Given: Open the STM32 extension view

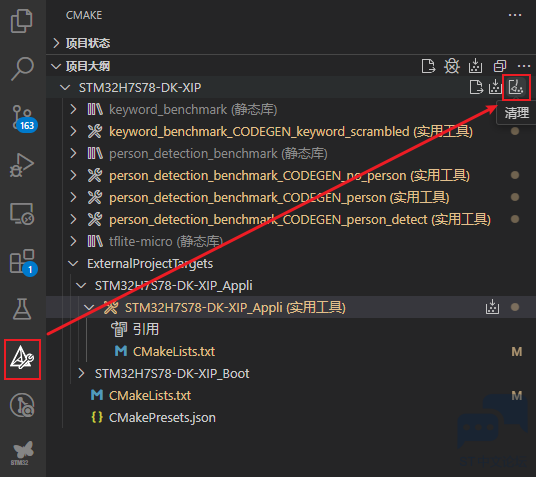Looking at the screenshot, I should tap(22, 453).
